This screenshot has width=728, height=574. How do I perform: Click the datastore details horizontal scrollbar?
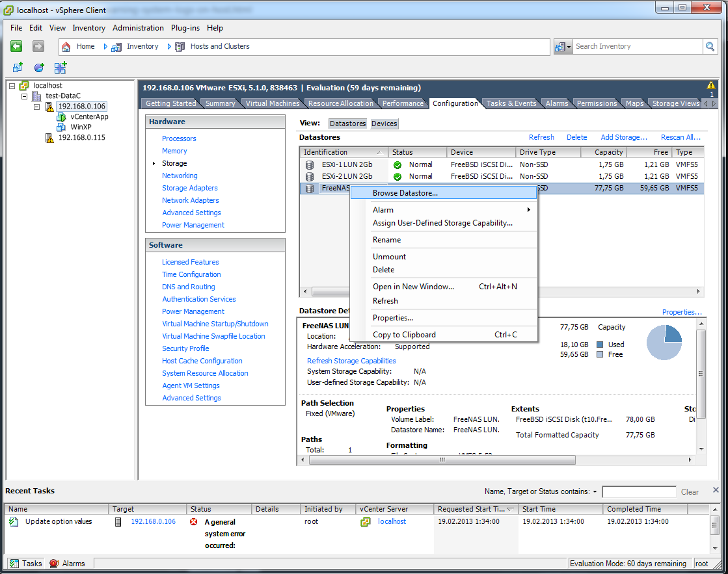pos(442,460)
